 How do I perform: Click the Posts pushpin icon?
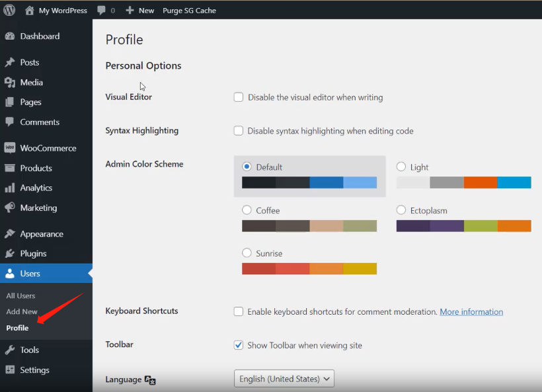(x=10, y=62)
